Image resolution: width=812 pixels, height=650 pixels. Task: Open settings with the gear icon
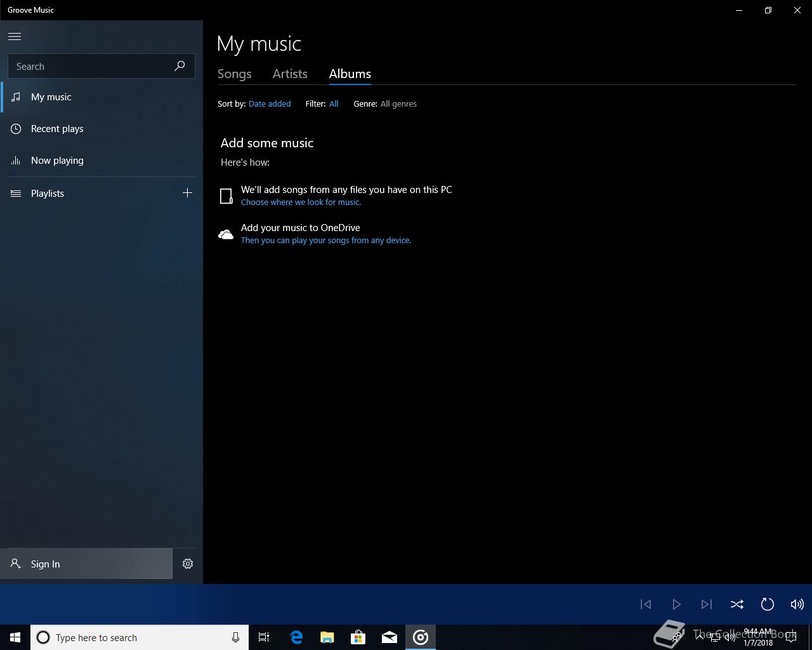point(188,564)
